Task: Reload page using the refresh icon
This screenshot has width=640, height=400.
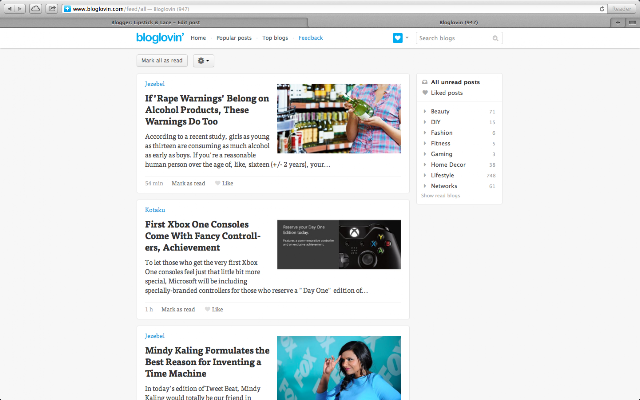Action: pos(602,9)
